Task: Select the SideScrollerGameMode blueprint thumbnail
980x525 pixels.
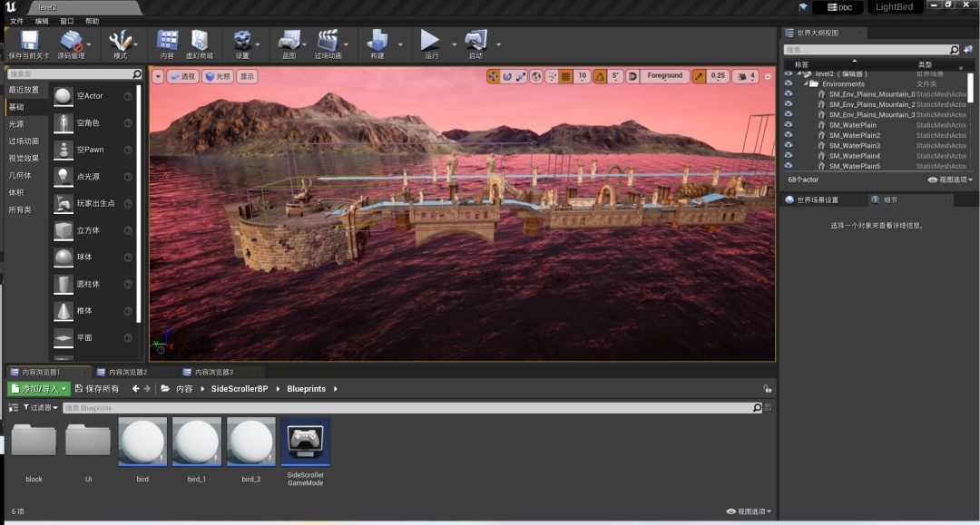Action: pos(306,442)
